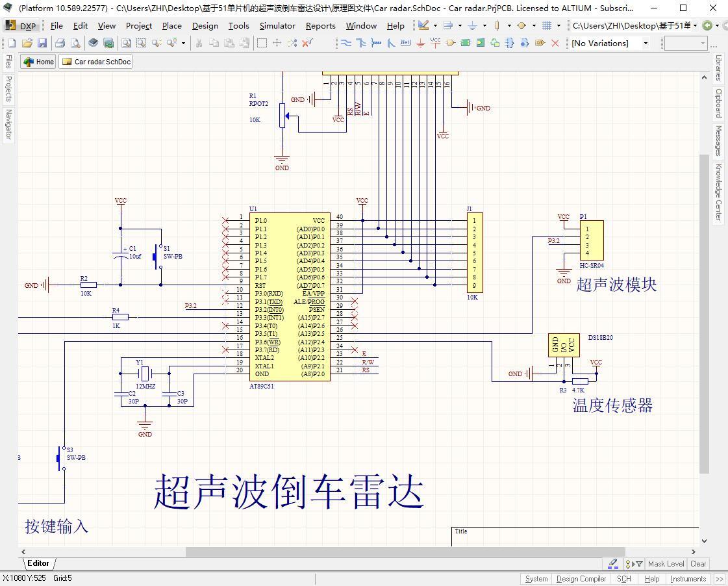
Task: Click the Mask Level button
Action: tap(666, 564)
